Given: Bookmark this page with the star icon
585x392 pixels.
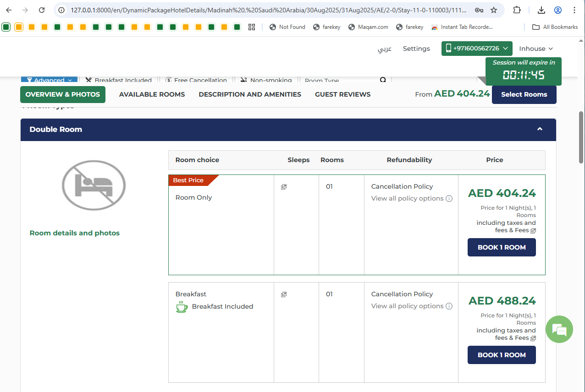Looking at the screenshot, I should [494, 10].
